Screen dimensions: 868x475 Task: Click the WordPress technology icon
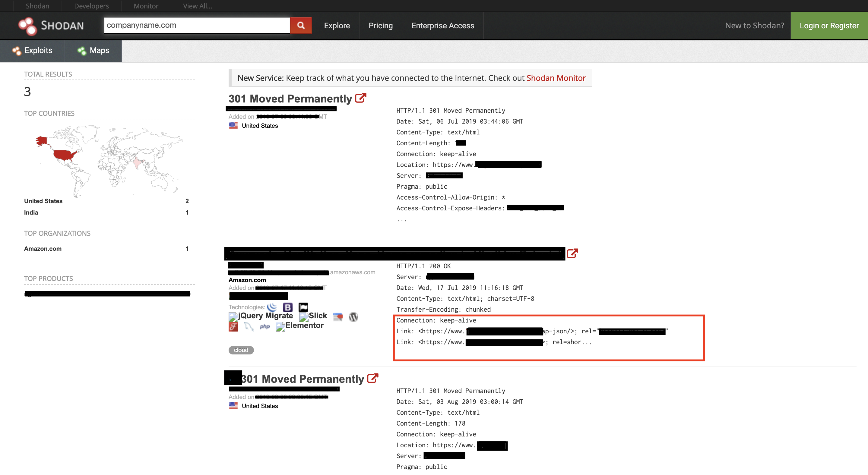[353, 317]
